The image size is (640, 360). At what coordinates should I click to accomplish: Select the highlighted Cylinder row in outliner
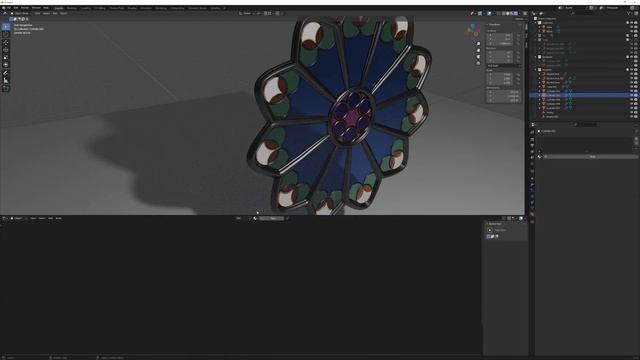tap(584, 95)
